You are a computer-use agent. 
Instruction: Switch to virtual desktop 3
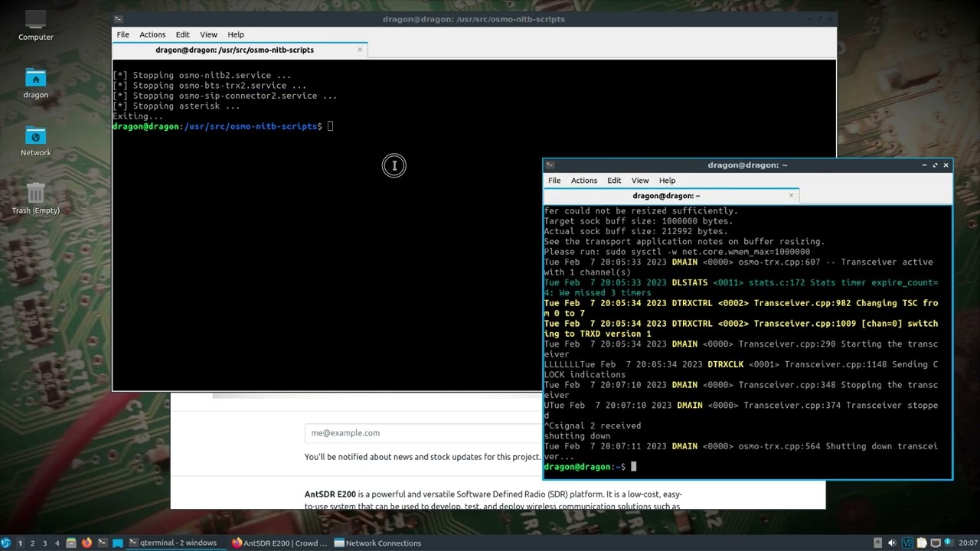pos(44,543)
